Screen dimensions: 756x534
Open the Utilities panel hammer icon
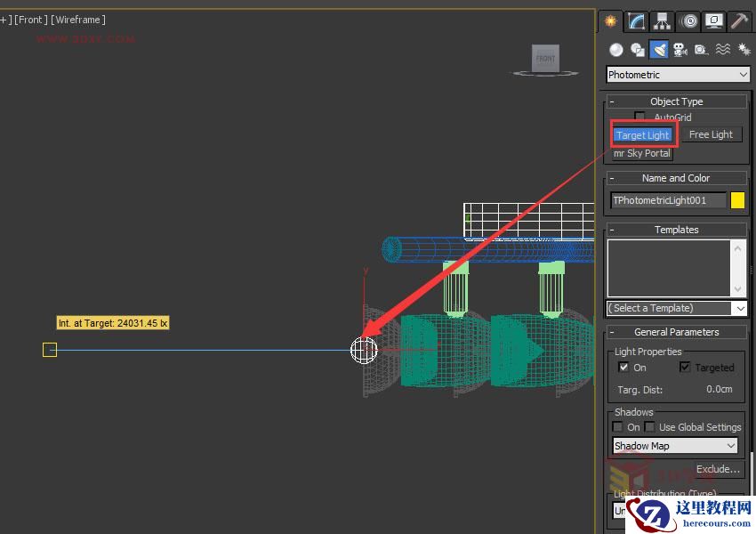(x=738, y=20)
